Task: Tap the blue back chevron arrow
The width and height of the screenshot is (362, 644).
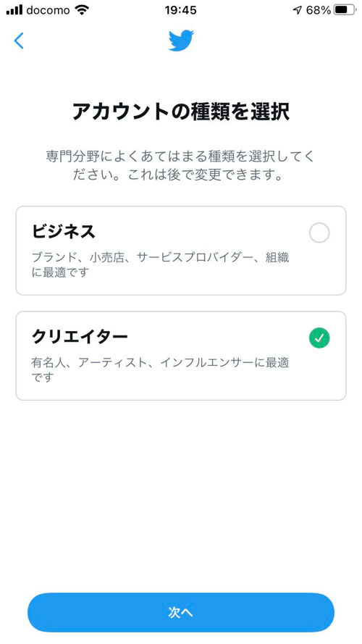Action: pos(19,41)
